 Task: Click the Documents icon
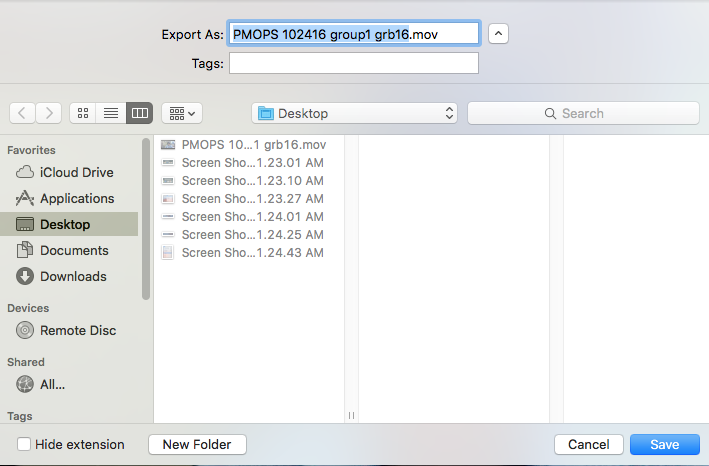tap(25, 250)
